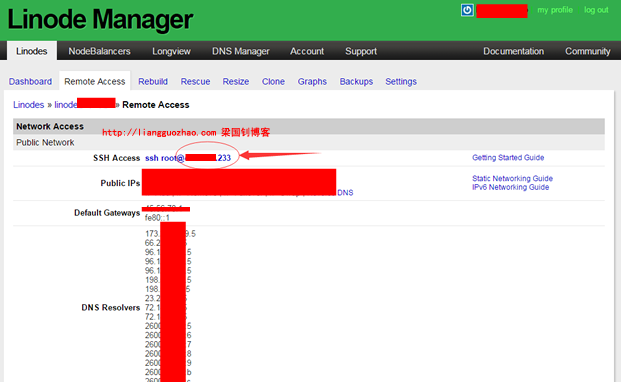The height and width of the screenshot is (382, 621).
Task: Open the Rebuild subtab
Action: pyautogui.click(x=153, y=82)
